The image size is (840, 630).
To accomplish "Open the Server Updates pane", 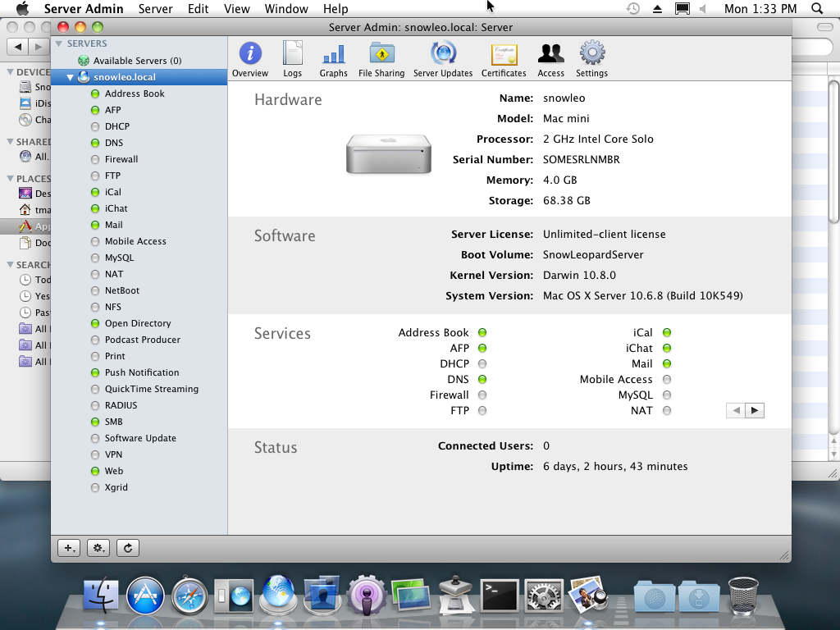I will click(443, 59).
